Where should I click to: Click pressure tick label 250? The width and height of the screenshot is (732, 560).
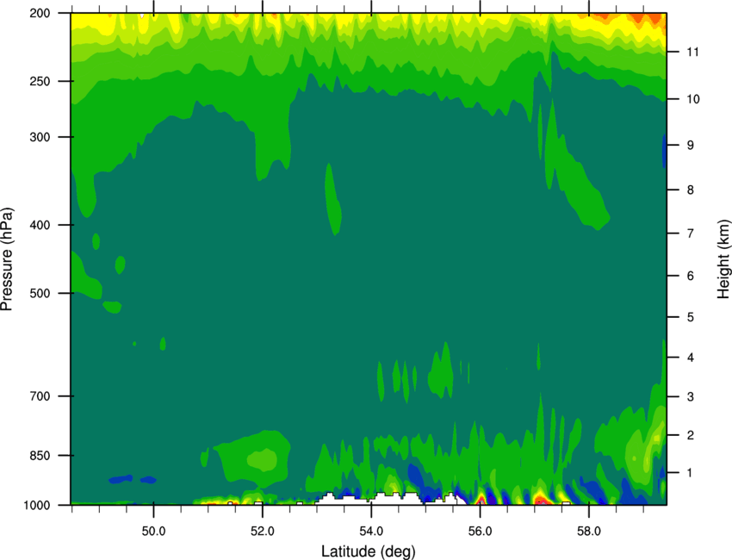[40, 81]
